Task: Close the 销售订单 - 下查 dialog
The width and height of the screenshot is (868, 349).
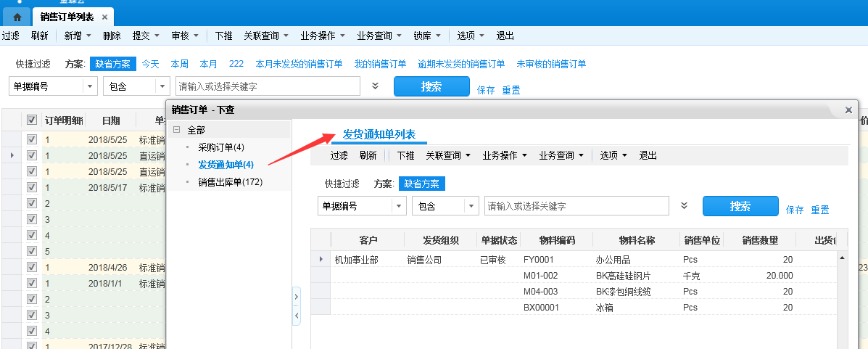Action: 848,110
